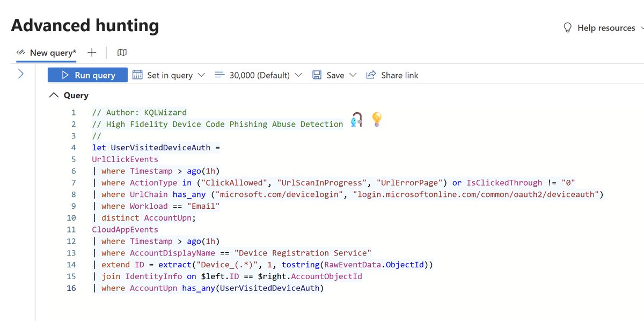This screenshot has width=644, height=321.
Task: Click the share link arrow icon
Action: [x=371, y=75]
